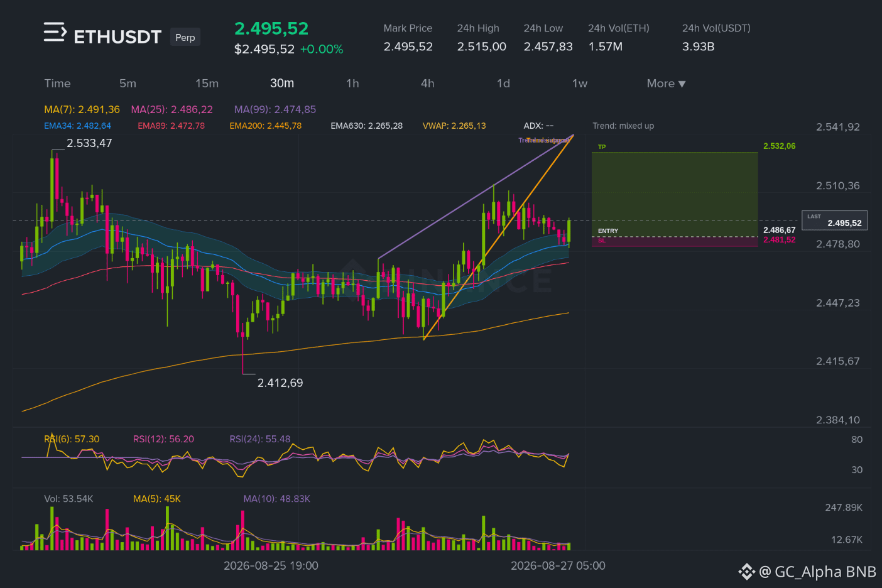Click the ENTRY line label
Screen dimensions: 882x588
click(x=608, y=231)
